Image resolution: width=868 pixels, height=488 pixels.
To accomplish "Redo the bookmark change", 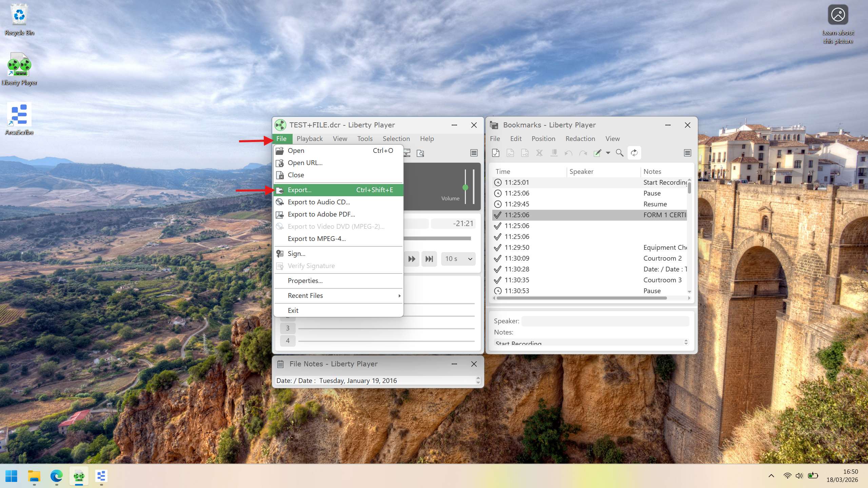I will pyautogui.click(x=583, y=153).
